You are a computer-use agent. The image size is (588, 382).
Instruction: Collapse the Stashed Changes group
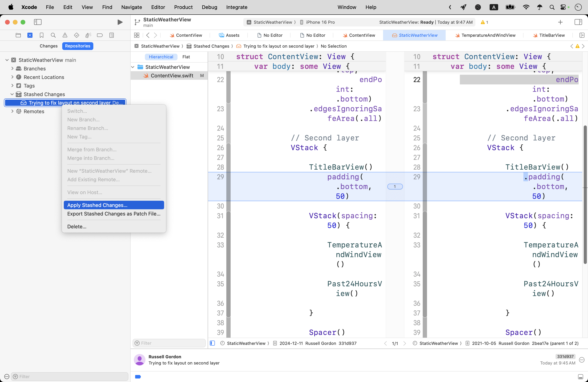[12, 94]
